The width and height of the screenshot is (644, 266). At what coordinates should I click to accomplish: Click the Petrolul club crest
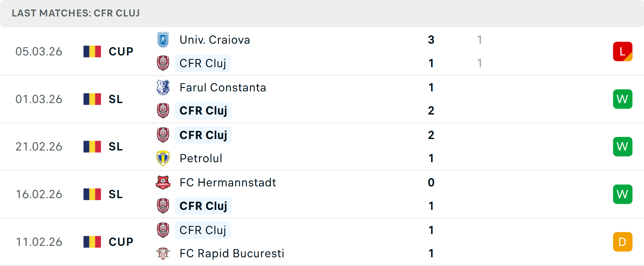(163, 158)
